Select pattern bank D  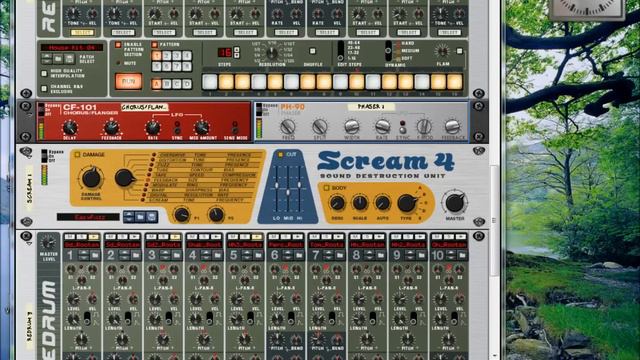pos(187,84)
